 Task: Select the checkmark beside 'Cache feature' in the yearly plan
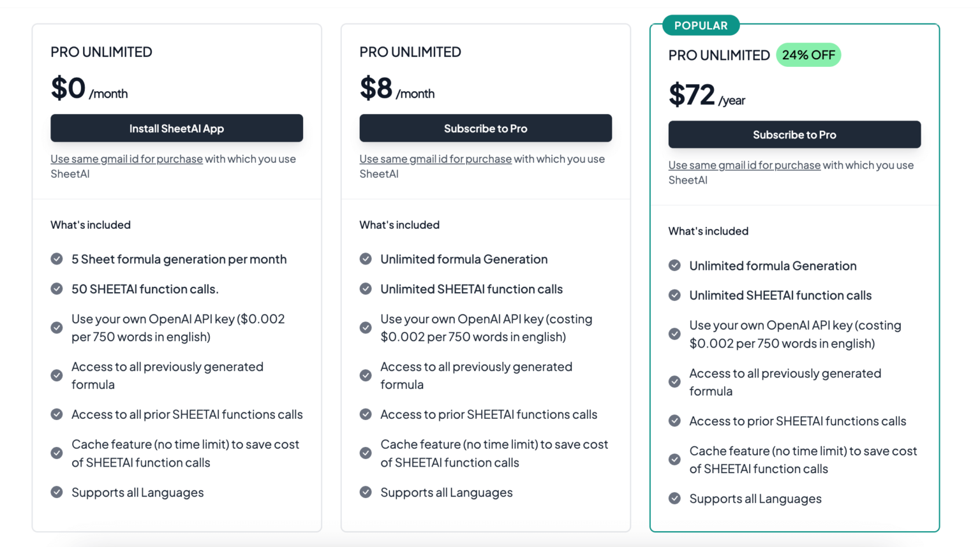coord(674,459)
